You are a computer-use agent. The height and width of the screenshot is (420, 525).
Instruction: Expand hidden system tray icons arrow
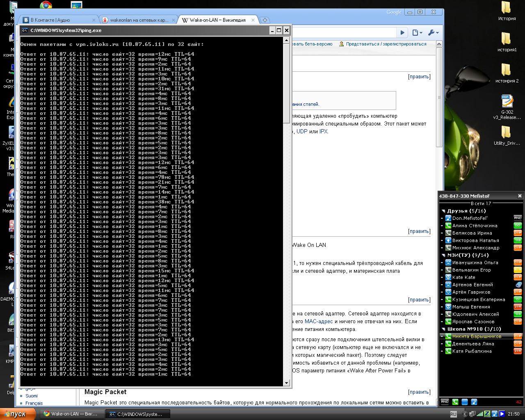[465, 414]
